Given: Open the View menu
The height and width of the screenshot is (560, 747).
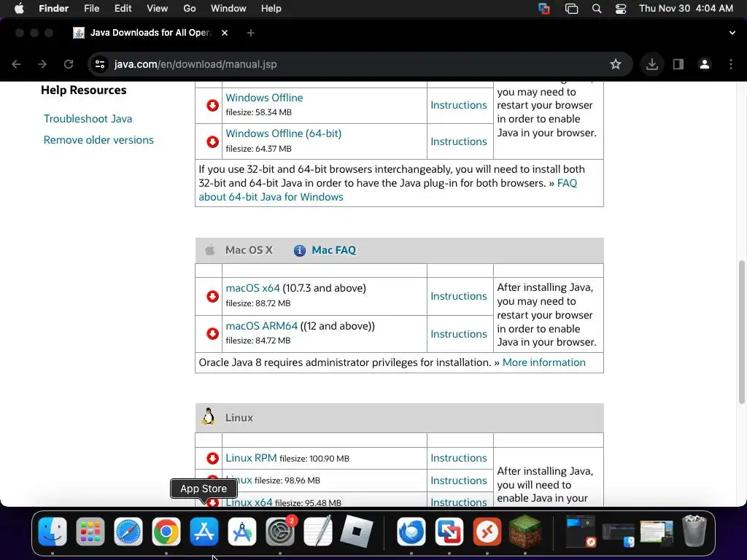Looking at the screenshot, I should pos(158,9).
